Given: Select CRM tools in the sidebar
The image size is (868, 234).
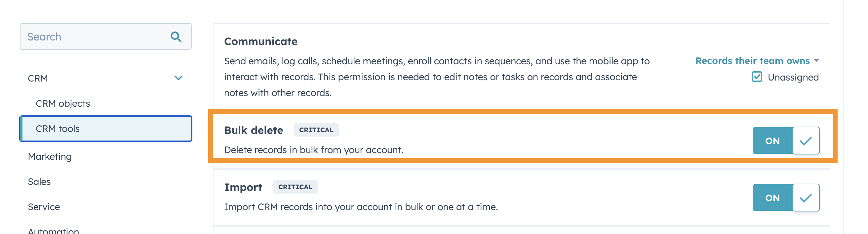Looking at the screenshot, I should tap(57, 129).
